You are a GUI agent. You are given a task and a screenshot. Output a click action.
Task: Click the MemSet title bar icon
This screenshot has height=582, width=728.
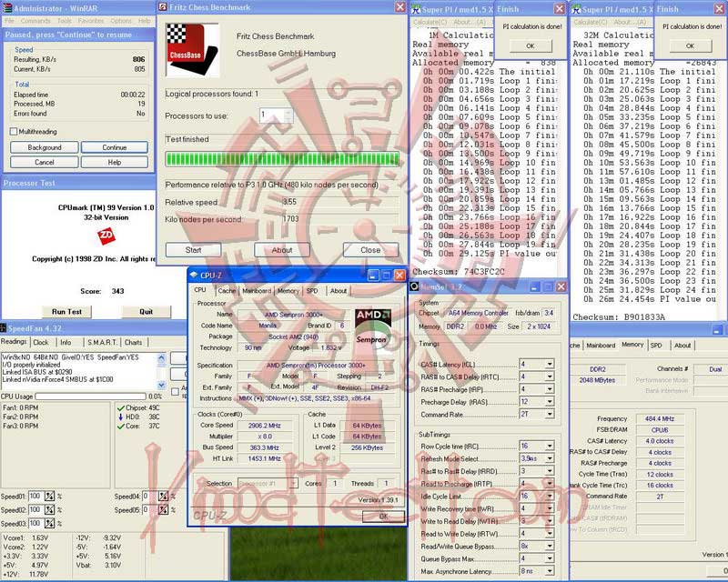click(414, 286)
